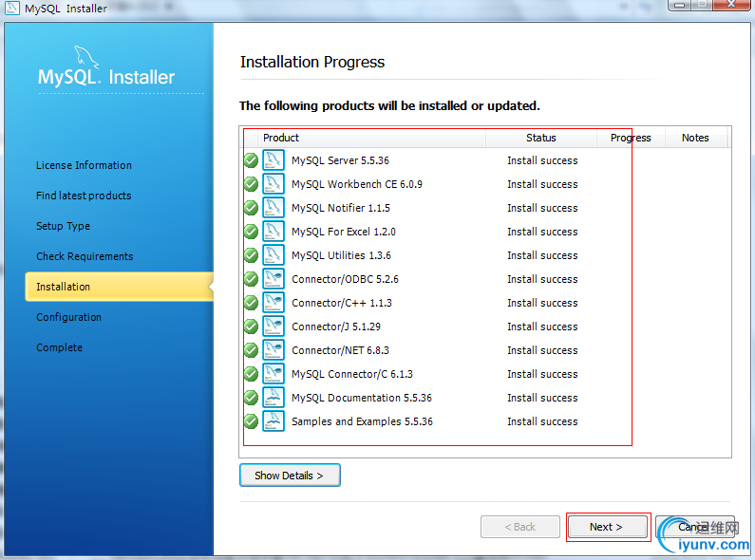Click green checkmark beside MySQL Workbench CE
Screen dimensions: 755x560
pyautogui.click(x=252, y=184)
